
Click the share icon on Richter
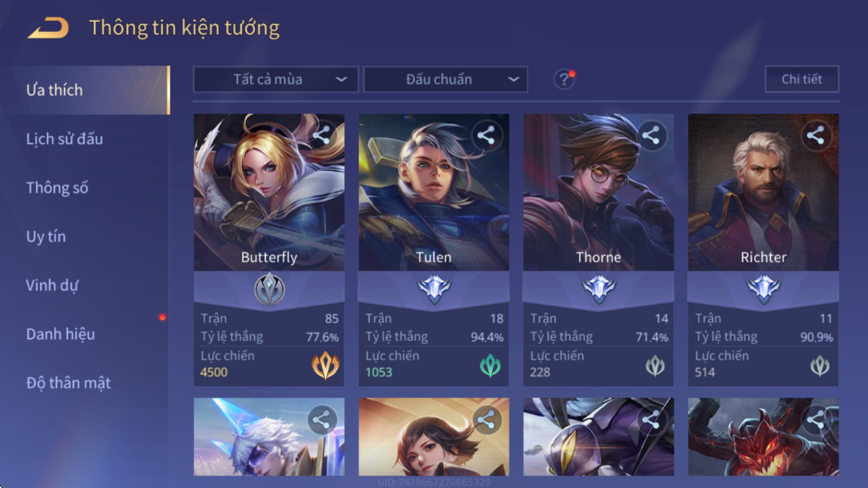[x=815, y=135]
